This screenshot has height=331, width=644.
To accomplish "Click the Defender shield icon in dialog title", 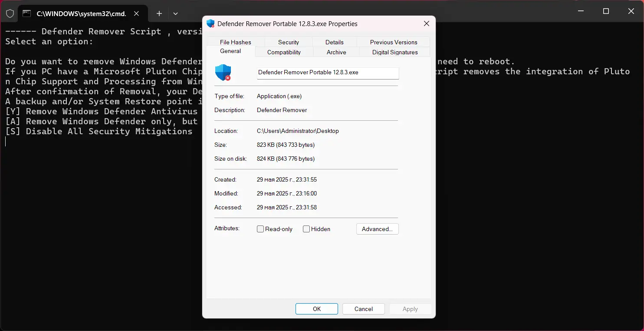I will tap(210, 23).
